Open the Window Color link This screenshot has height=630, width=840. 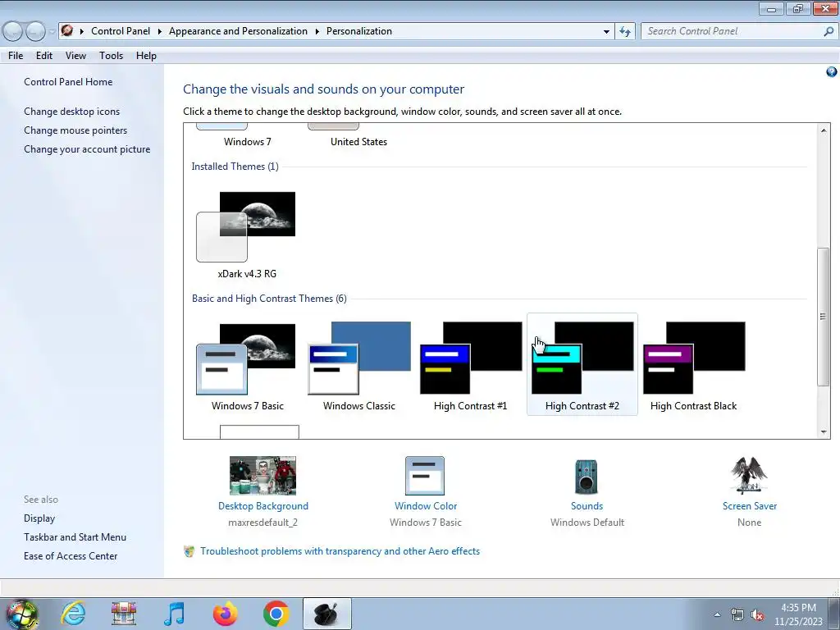426,505
